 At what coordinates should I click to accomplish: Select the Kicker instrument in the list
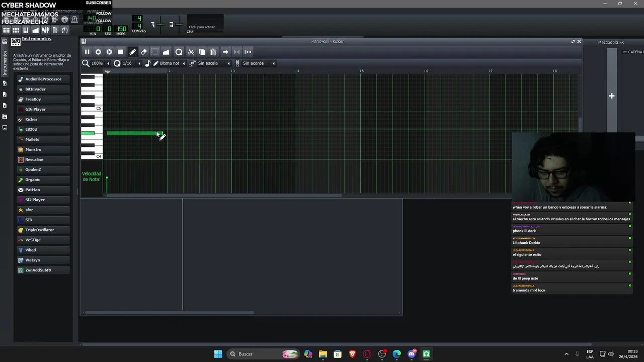[44, 119]
